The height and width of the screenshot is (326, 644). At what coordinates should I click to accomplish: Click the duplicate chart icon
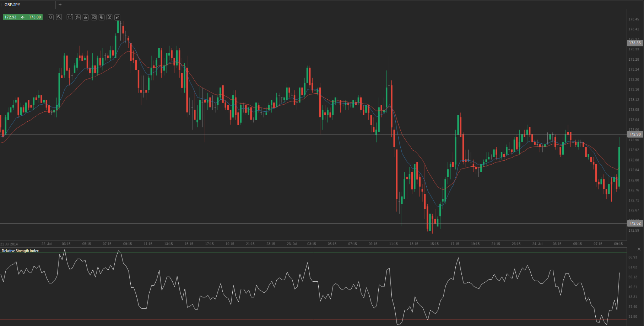(102, 17)
